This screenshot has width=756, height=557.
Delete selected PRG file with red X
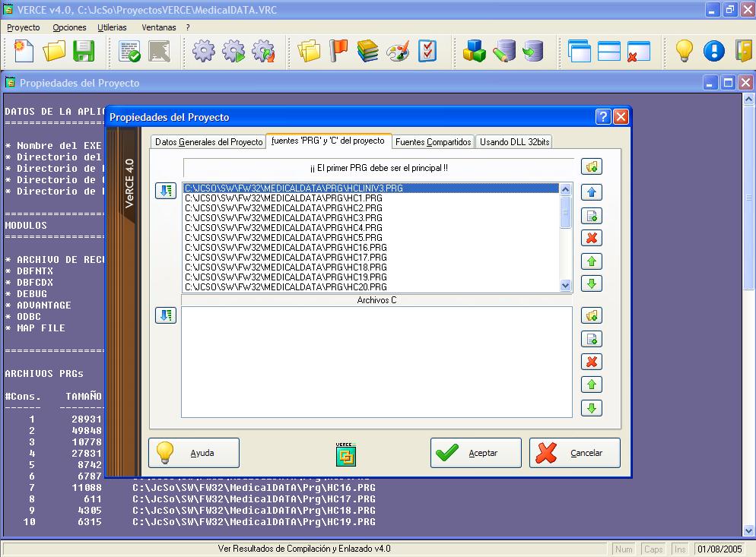[x=591, y=238]
